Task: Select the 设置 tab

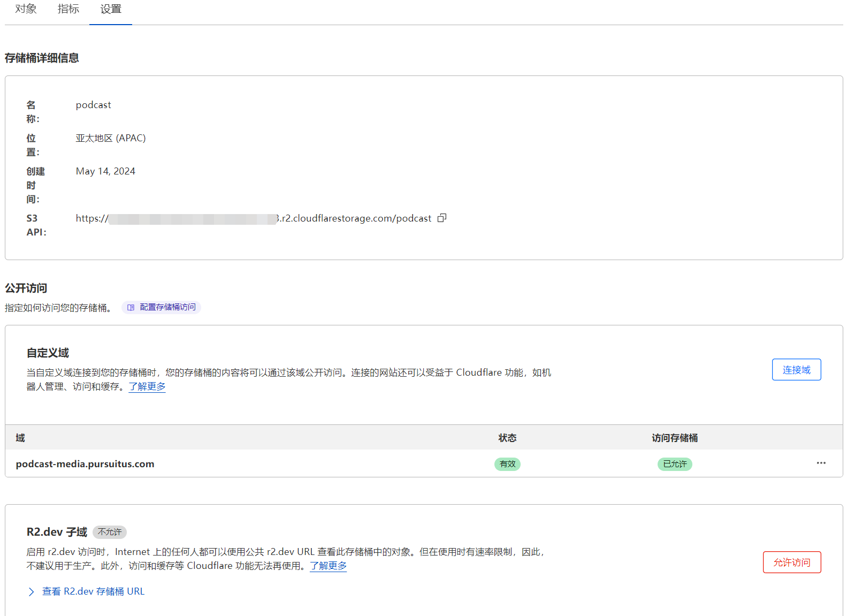Action: tap(111, 9)
